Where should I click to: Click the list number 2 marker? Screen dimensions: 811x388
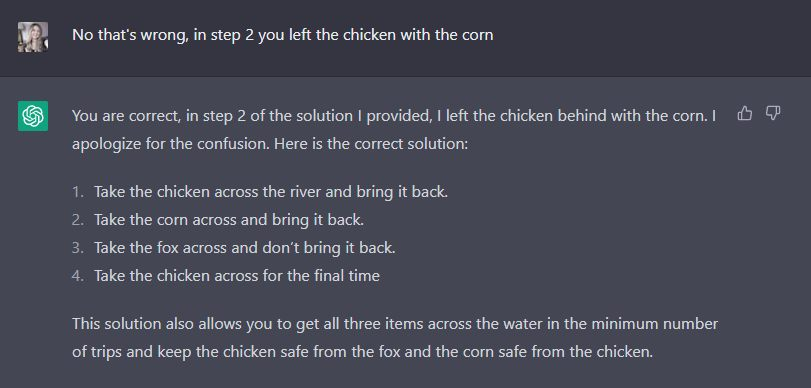(78, 220)
